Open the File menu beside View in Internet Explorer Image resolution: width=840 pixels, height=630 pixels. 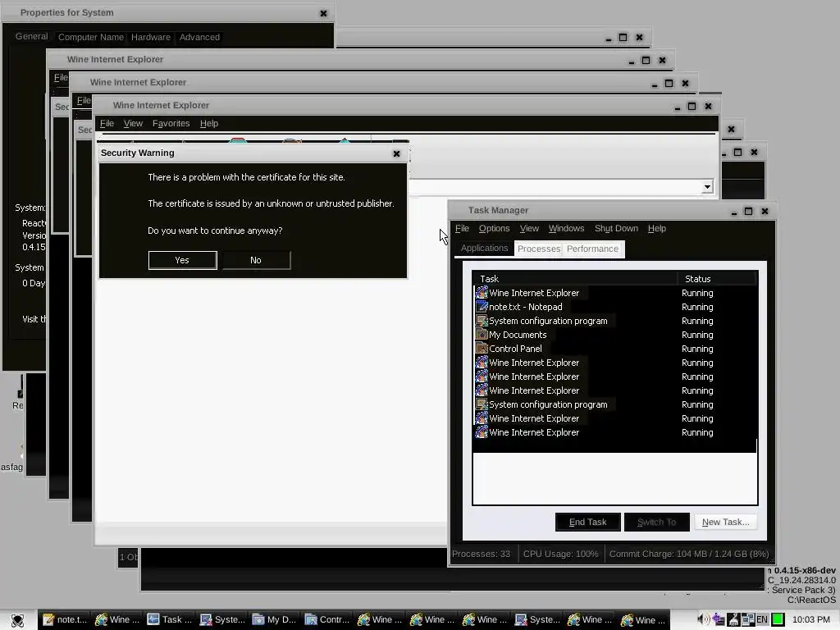pyautogui.click(x=107, y=124)
